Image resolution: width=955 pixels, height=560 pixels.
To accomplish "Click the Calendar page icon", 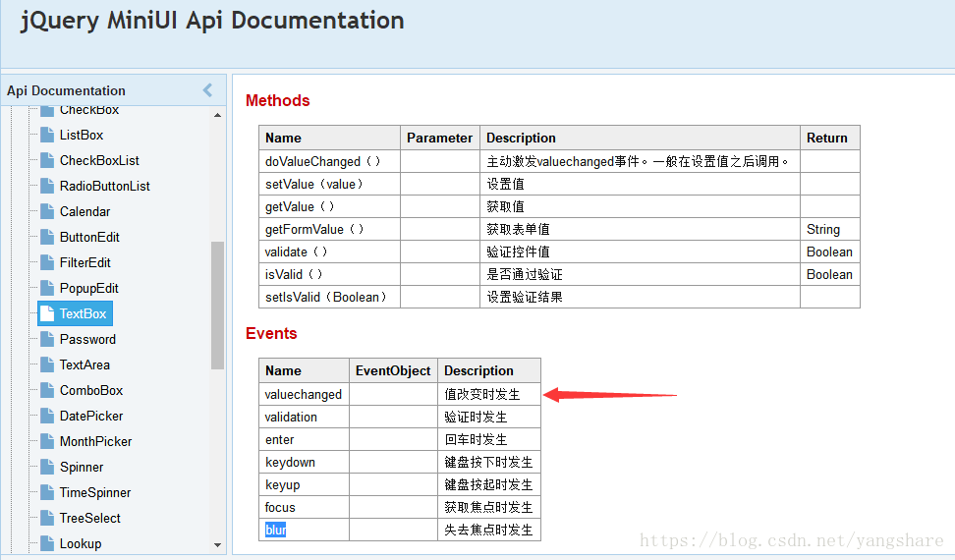I will (x=47, y=211).
